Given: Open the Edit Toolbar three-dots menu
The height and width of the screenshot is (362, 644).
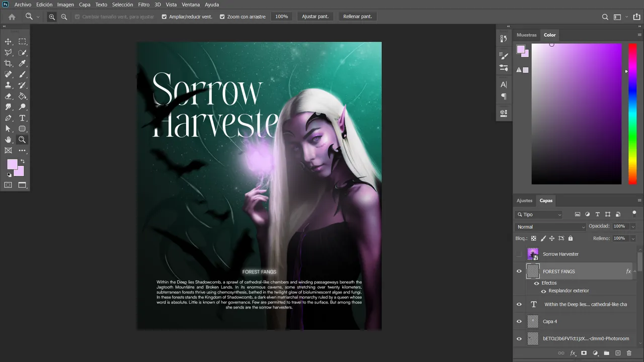Looking at the screenshot, I should click(x=22, y=150).
